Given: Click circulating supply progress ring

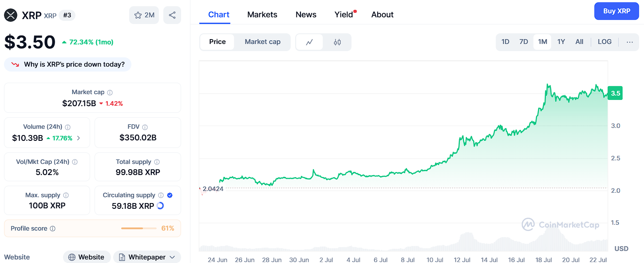Looking at the screenshot, I should tap(160, 206).
